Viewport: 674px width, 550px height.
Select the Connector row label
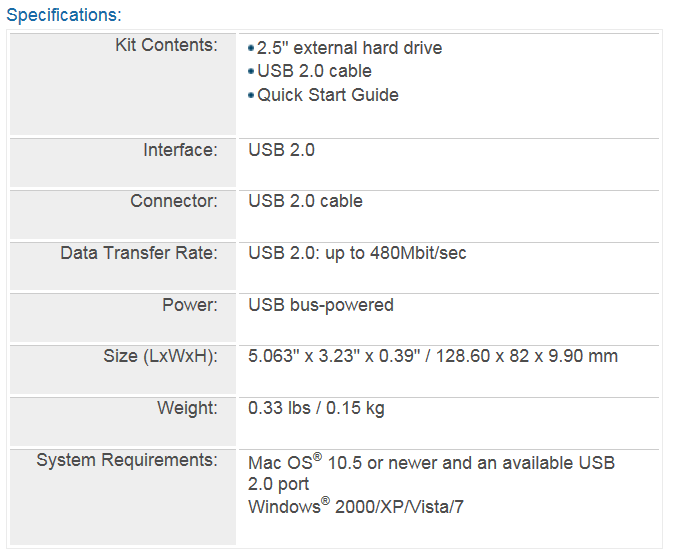click(174, 201)
